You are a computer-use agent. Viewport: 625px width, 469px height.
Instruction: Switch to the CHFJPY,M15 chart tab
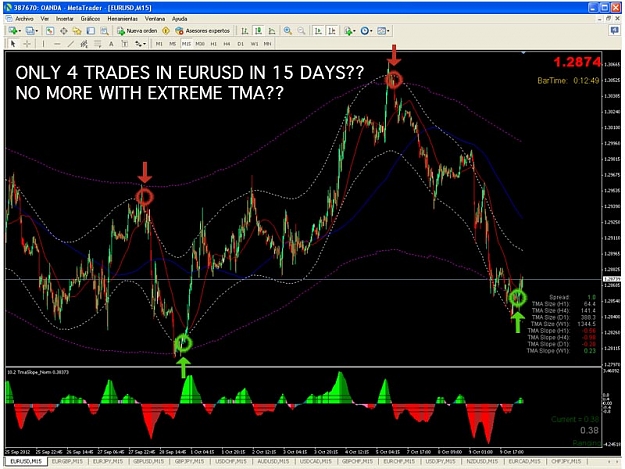click(x=566, y=461)
